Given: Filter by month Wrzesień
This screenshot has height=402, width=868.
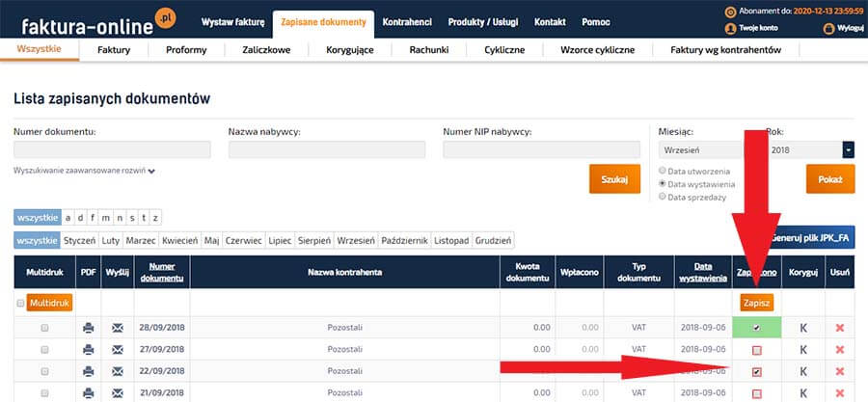Looking at the screenshot, I should click(355, 241).
